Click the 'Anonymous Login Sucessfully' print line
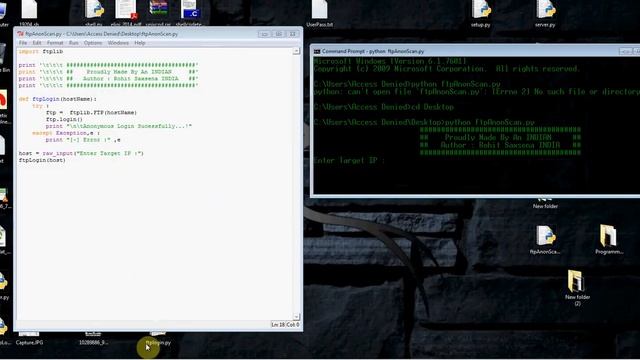Screen dimensions: 640x360 click(x=119, y=126)
